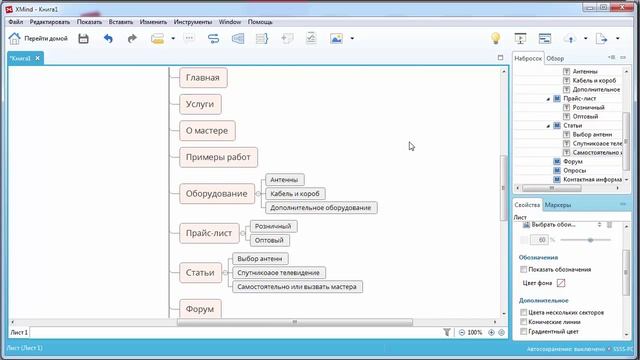Open the Редактировать menu
Screen dimensions: 640x360
[50, 22]
